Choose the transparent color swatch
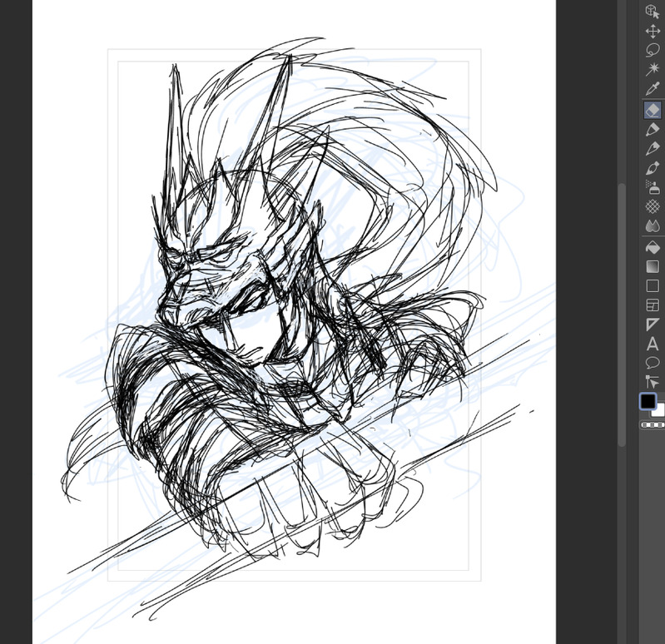The height and width of the screenshot is (644, 665). 653,425
